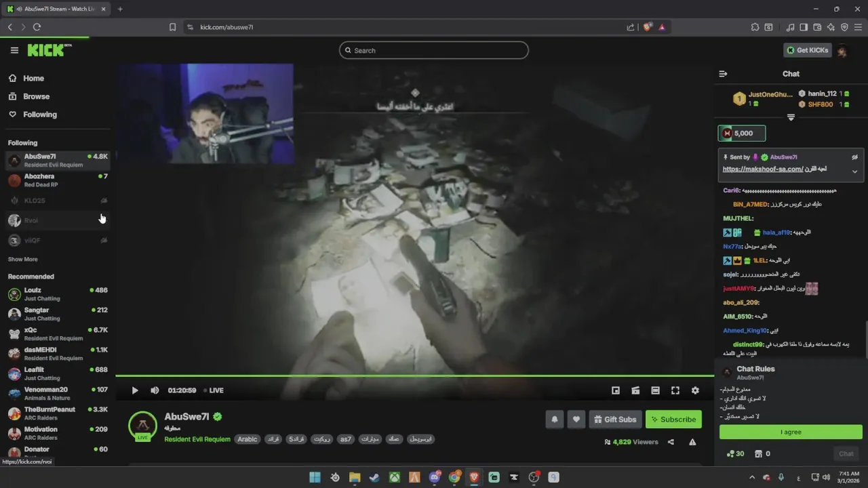
Task: Open Steam from the taskbar
Action: click(374, 477)
